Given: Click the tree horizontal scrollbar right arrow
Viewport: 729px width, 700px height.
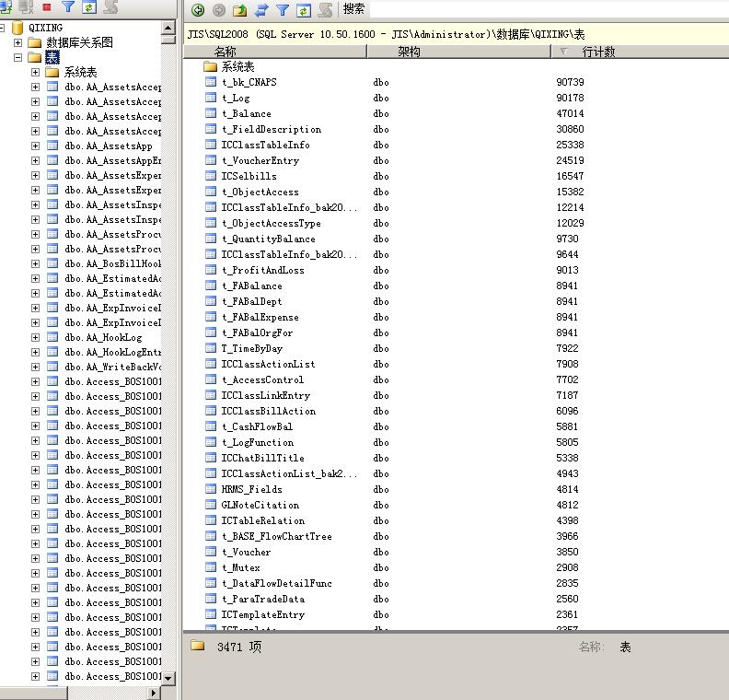Looking at the screenshot, I should (x=154, y=693).
